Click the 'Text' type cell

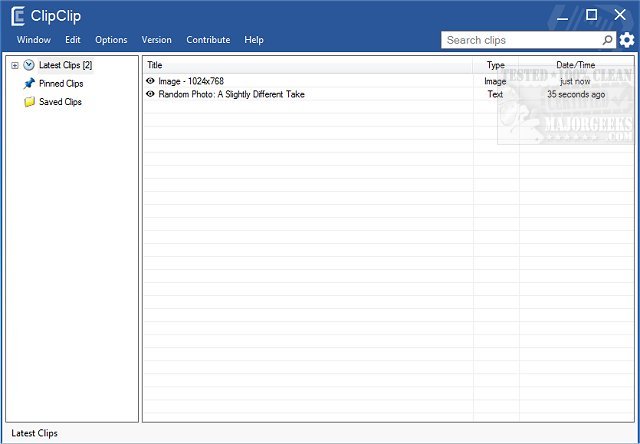point(495,94)
